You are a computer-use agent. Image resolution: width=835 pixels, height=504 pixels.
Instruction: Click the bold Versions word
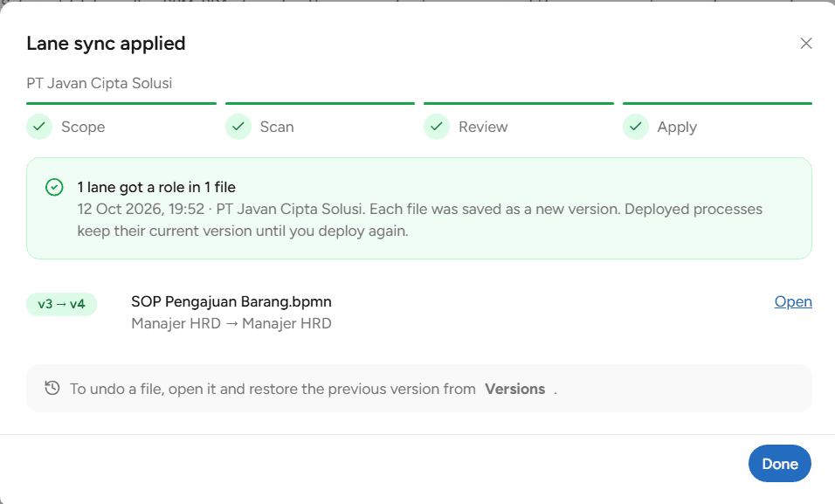(x=515, y=389)
